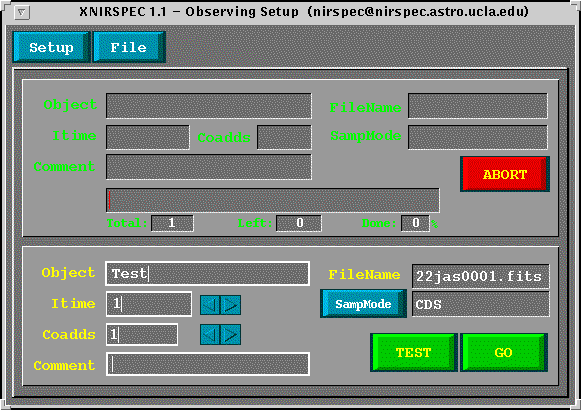Click the Total count value box
This screenshot has width=581, height=410.
[x=172, y=223]
